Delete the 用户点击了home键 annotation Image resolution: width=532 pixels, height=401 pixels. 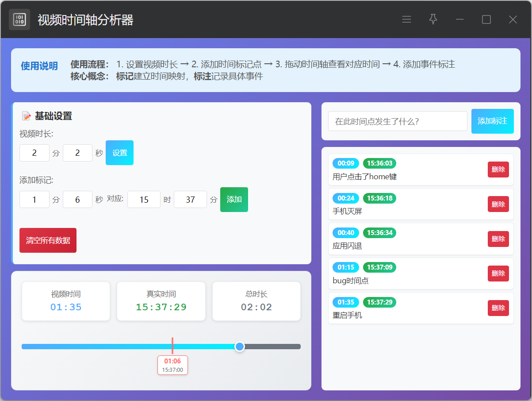tap(498, 170)
